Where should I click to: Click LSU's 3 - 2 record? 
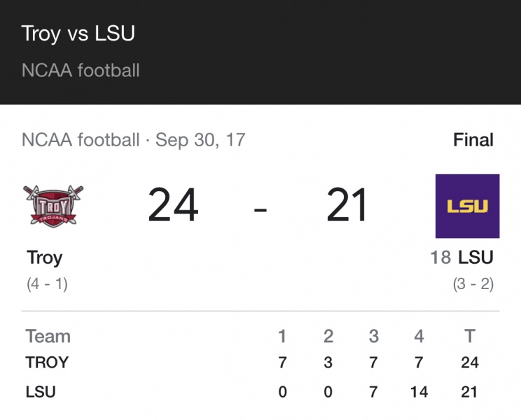pyautogui.click(x=473, y=284)
